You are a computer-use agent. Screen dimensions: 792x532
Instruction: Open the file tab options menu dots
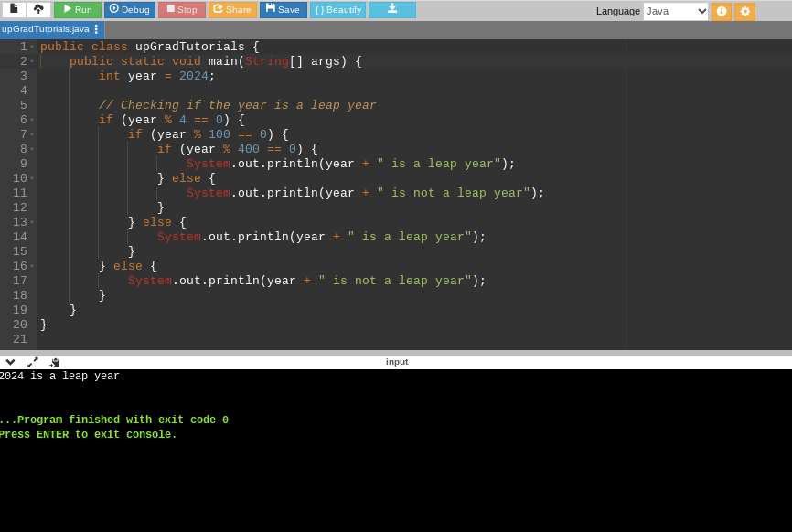(x=96, y=29)
